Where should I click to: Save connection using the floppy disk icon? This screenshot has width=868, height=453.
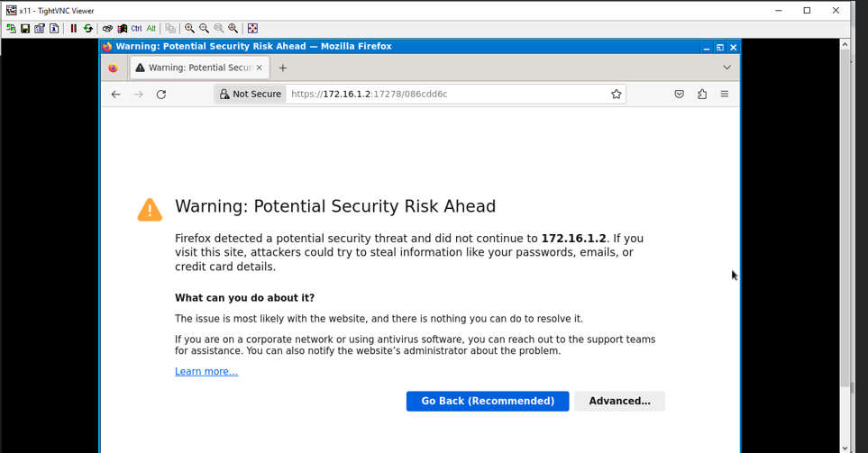25,28
